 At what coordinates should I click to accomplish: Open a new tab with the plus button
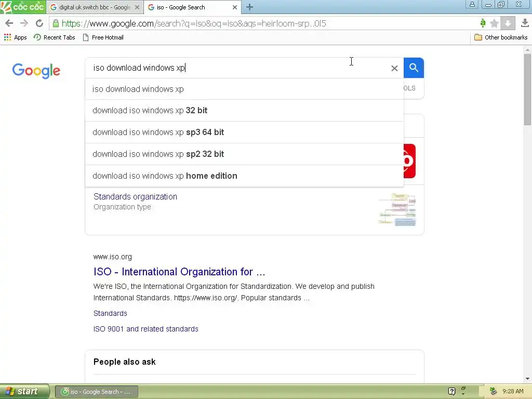[x=249, y=7]
